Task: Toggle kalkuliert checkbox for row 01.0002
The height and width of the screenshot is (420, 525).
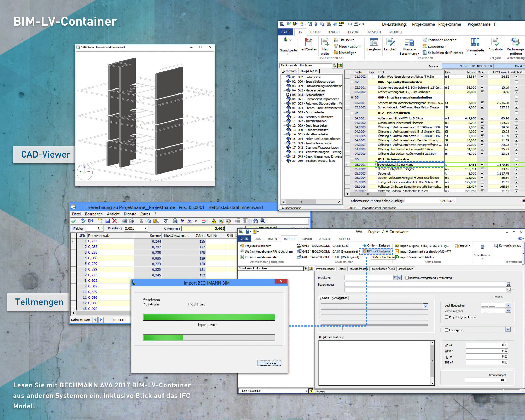Action: coord(516,77)
